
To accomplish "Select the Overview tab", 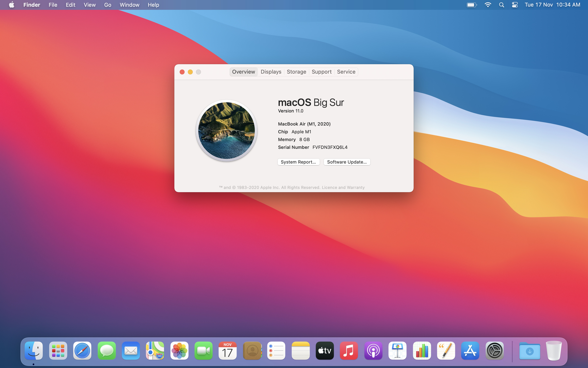I will coord(243,72).
